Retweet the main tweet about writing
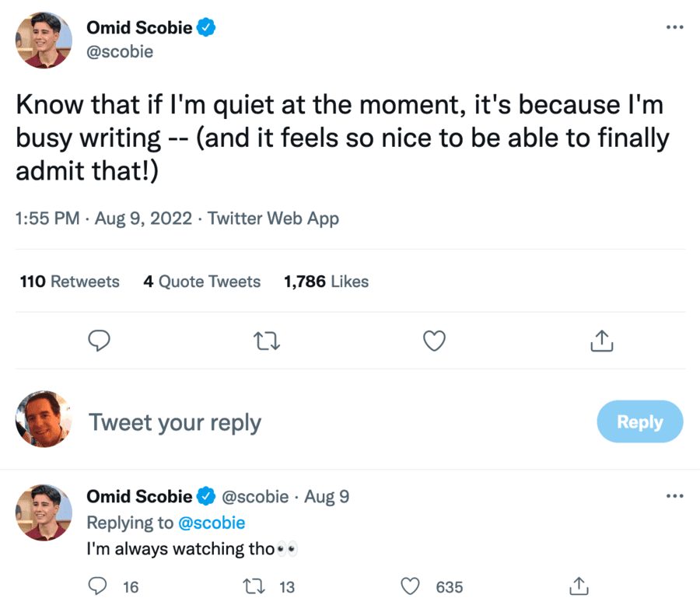700x605 pixels. [267, 340]
